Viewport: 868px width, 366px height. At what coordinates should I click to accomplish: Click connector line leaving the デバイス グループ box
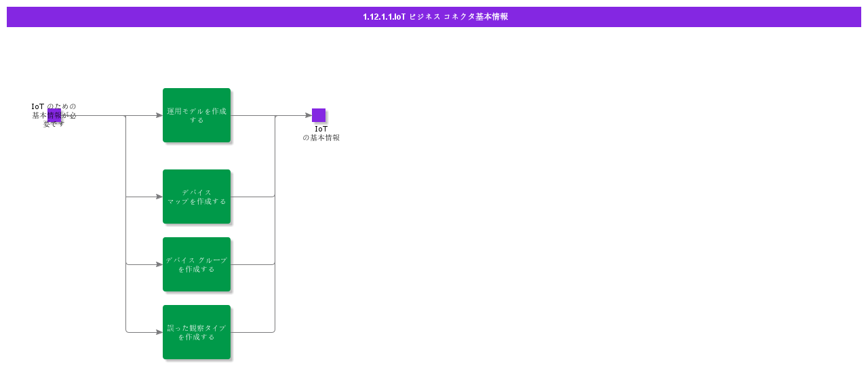(x=252, y=264)
